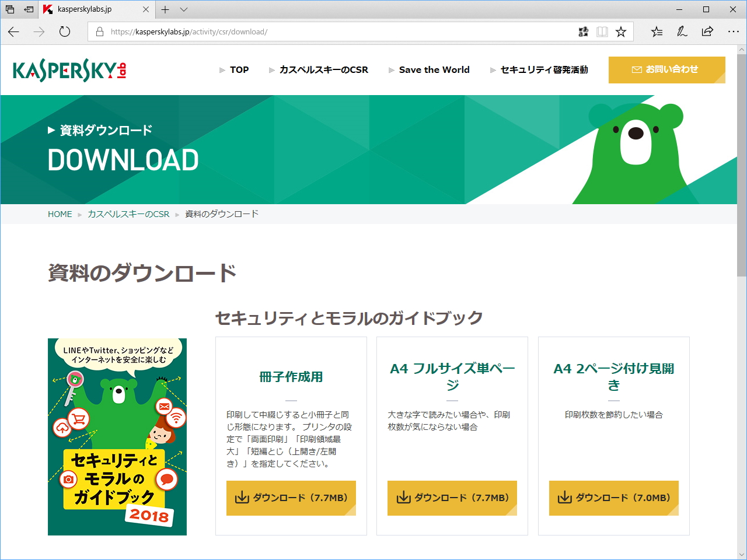Click the Share icon in Edge toolbar
The image size is (747, 560).
707,32
